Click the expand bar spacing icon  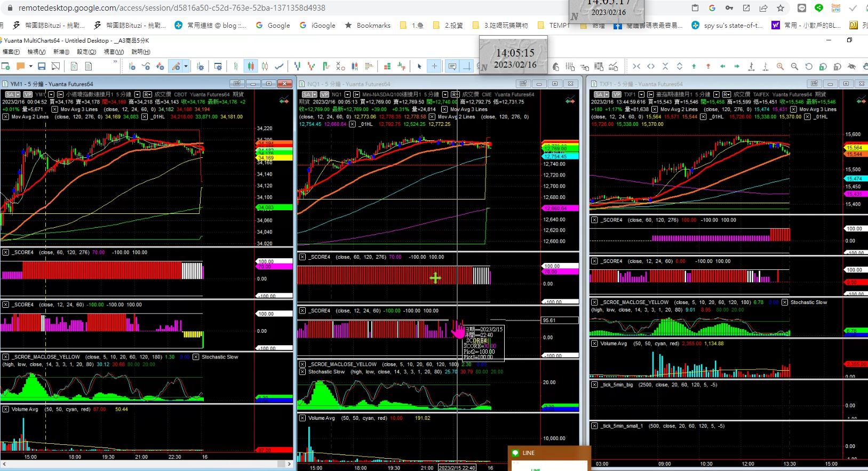click(651, 66)
